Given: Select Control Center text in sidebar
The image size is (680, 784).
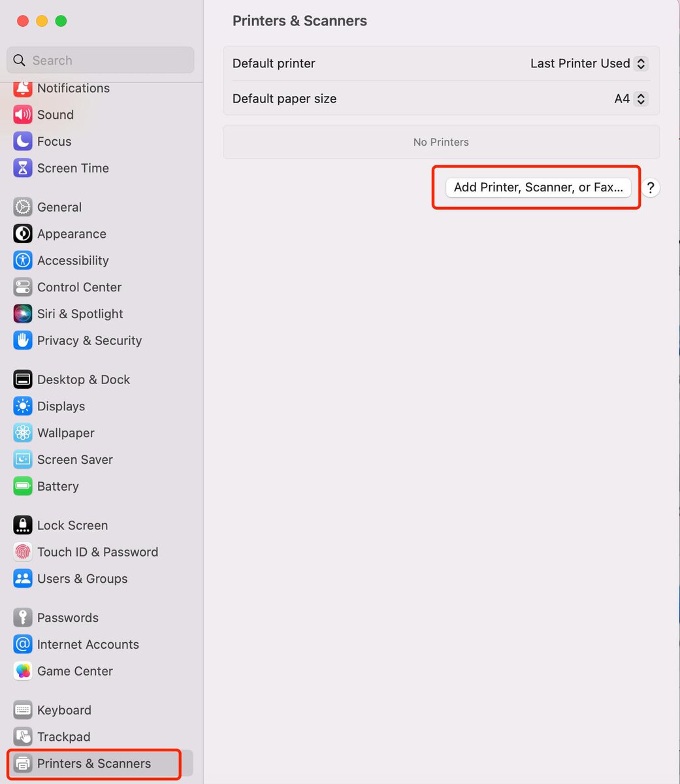Looking at the screenshot, I should coord(80,287).
